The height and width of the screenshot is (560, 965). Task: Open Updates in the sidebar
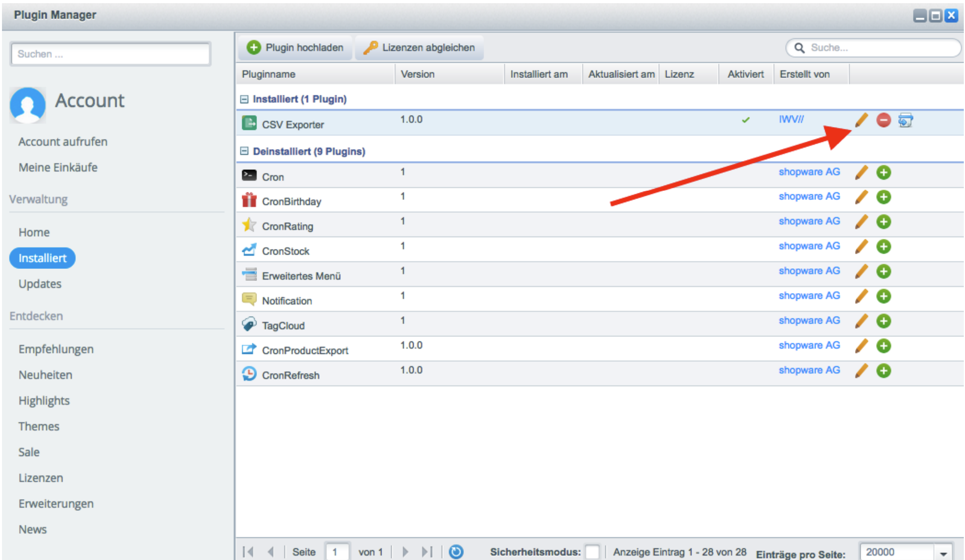click(x=40, y=284)
